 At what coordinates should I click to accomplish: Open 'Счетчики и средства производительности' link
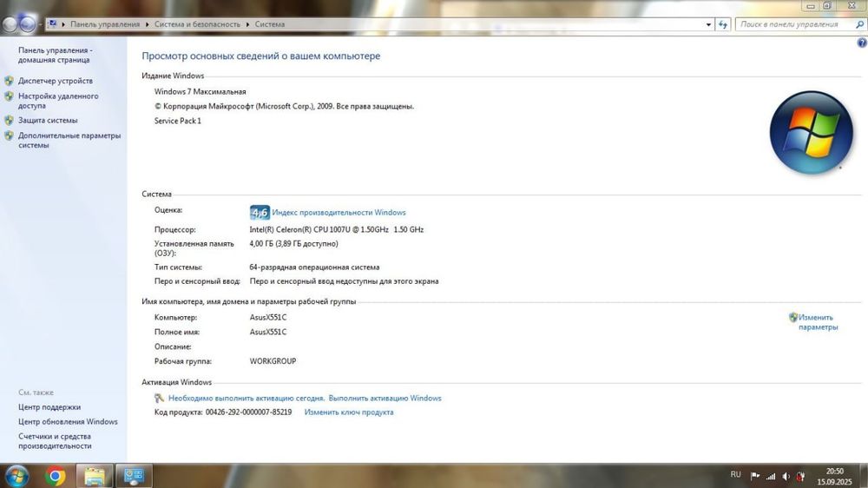[55, 441]
